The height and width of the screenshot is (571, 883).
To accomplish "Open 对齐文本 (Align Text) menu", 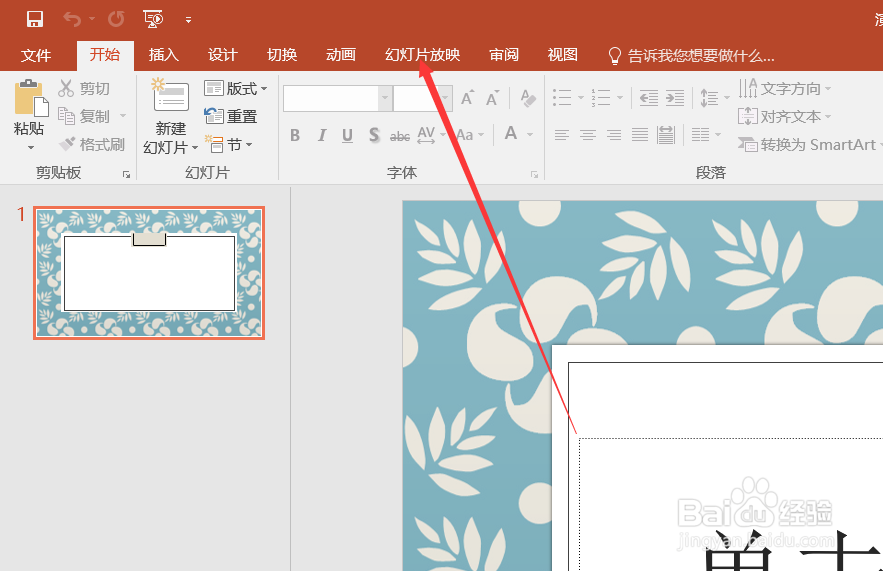I will (x=785, y=117).
